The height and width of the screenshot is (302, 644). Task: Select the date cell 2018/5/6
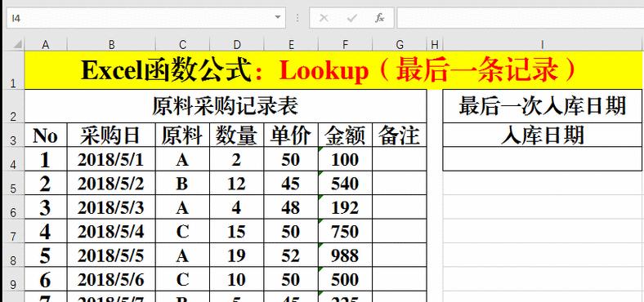[111, 279]
